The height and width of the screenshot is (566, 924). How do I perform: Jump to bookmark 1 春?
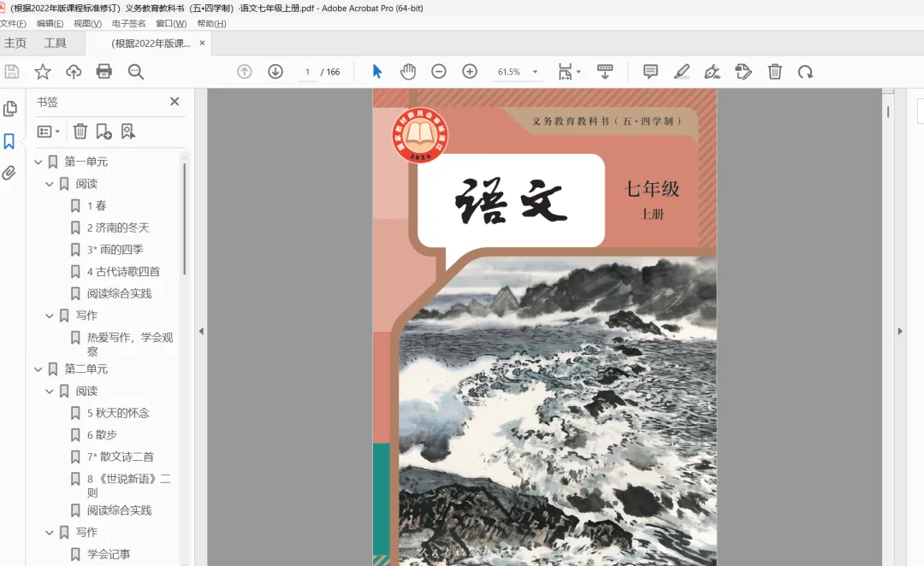click(97, 205)
